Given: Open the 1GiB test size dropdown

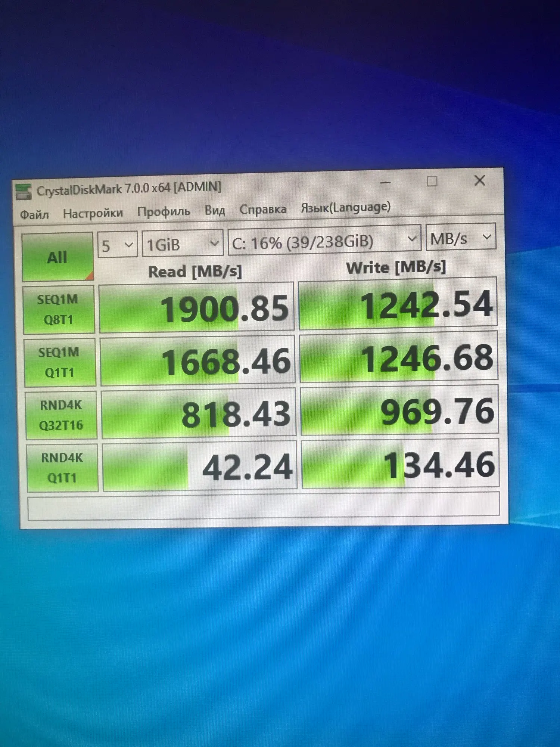Looking at the screenshot, I should tap(183, 244).
